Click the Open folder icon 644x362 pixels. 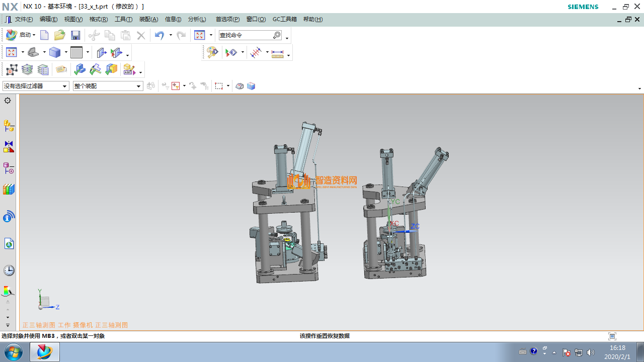point(60,35)
